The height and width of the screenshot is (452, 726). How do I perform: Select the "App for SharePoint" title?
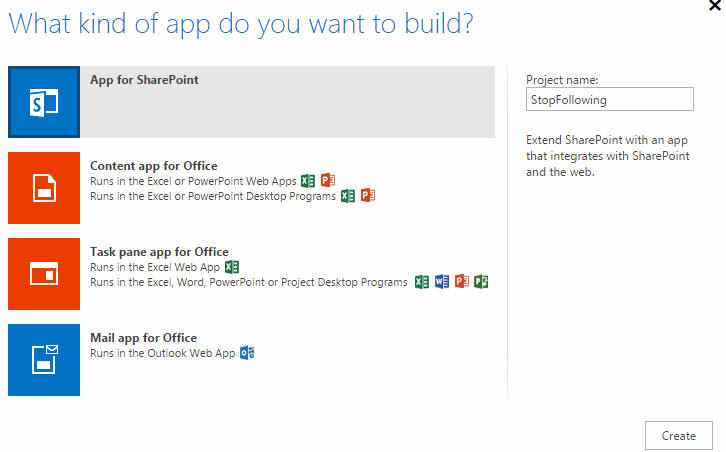(x=144, y=80)
